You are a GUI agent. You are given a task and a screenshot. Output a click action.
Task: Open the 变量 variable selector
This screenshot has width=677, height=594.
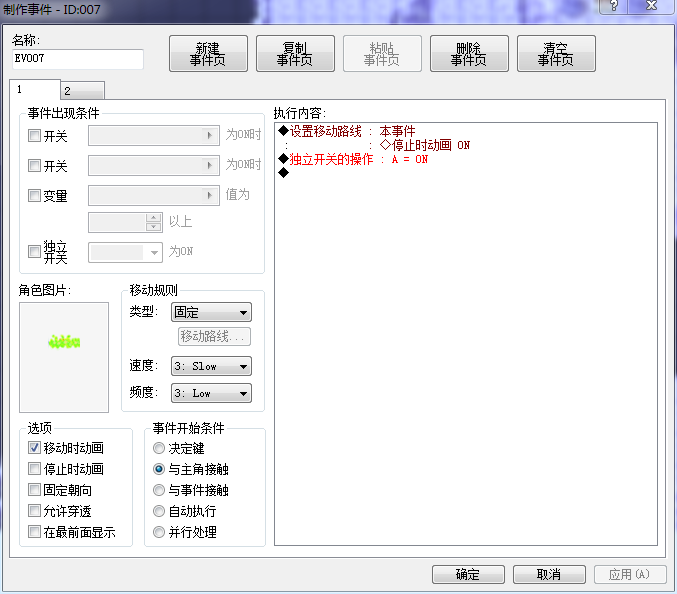pos(154,196)
